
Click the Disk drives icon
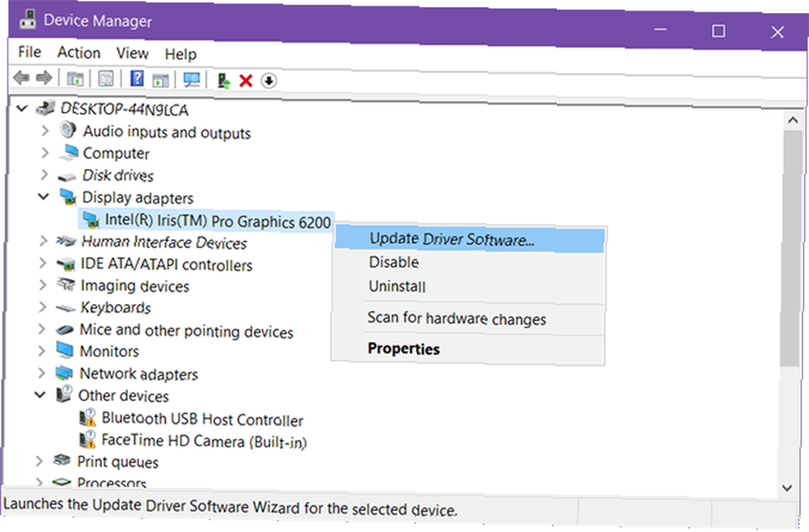[x=67, y=177]
